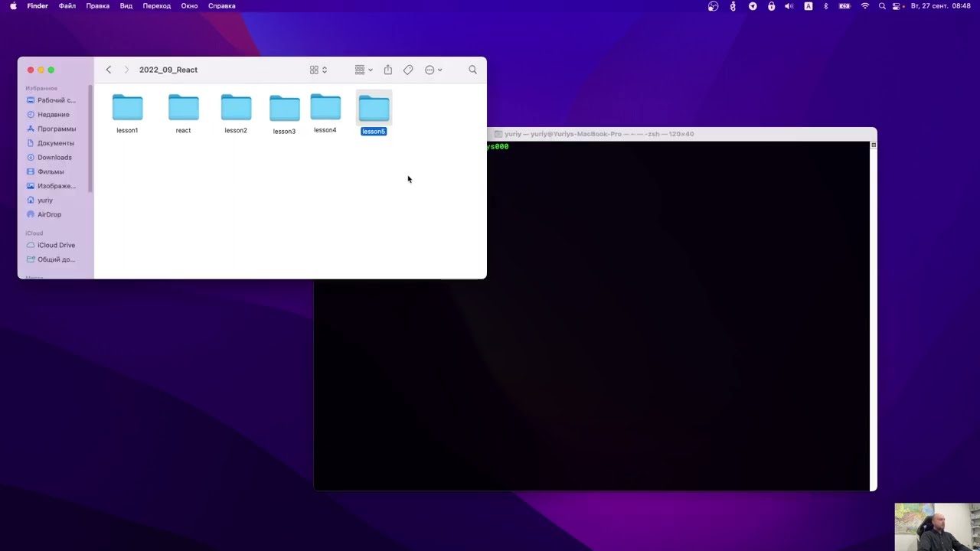Click the 2022_09_React window title
The height and width of the screenshot is (551, 980).
(x=168, y=70)
